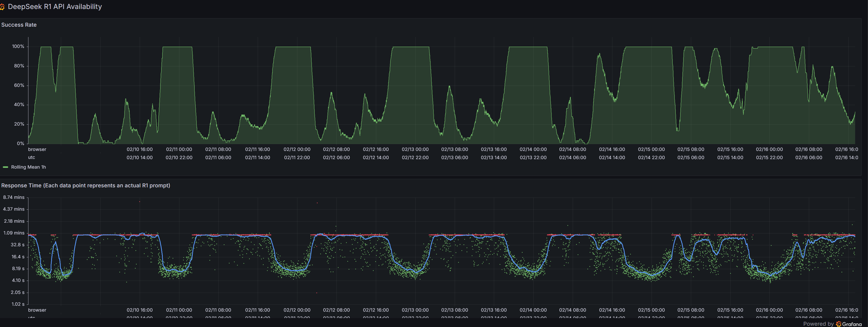Follow the Powered by Grafana link
Image resolution: width=868 pixels, height=327 pixels.
pos(832,324)
